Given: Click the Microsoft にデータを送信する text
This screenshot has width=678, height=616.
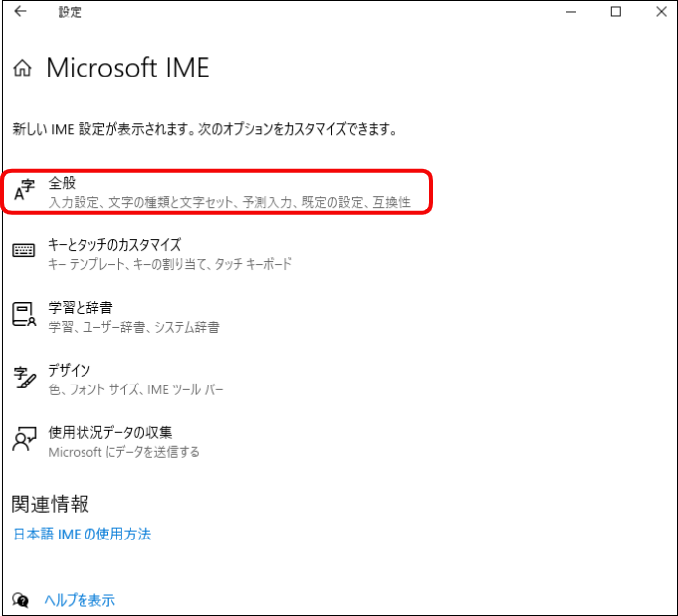Looking at the screenshot, I should [x=123, y=452].
